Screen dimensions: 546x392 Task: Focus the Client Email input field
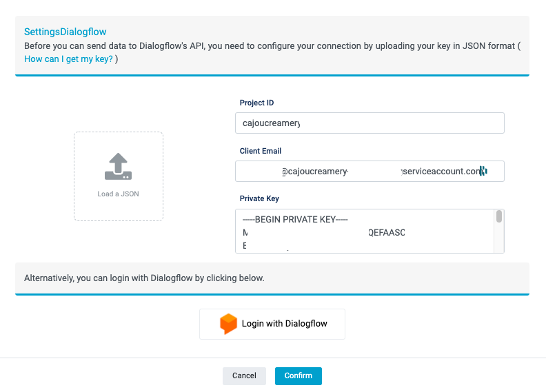pos(370,171)
